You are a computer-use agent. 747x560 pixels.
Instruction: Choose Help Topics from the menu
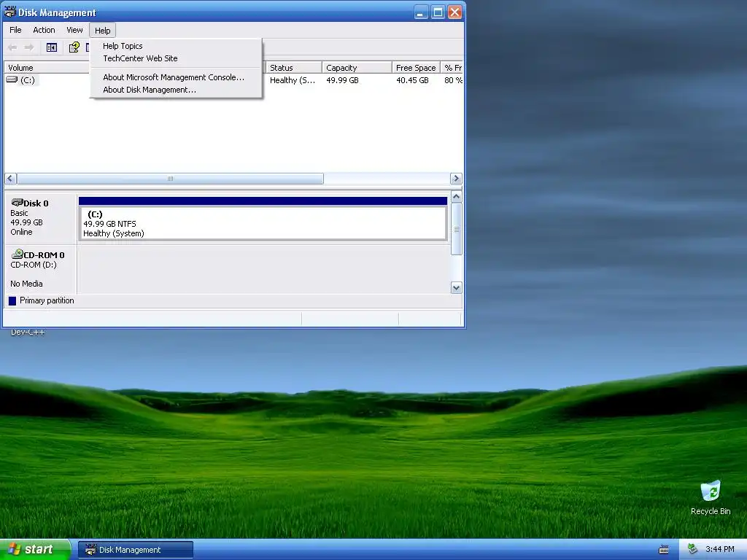click(x=123, y=46)
